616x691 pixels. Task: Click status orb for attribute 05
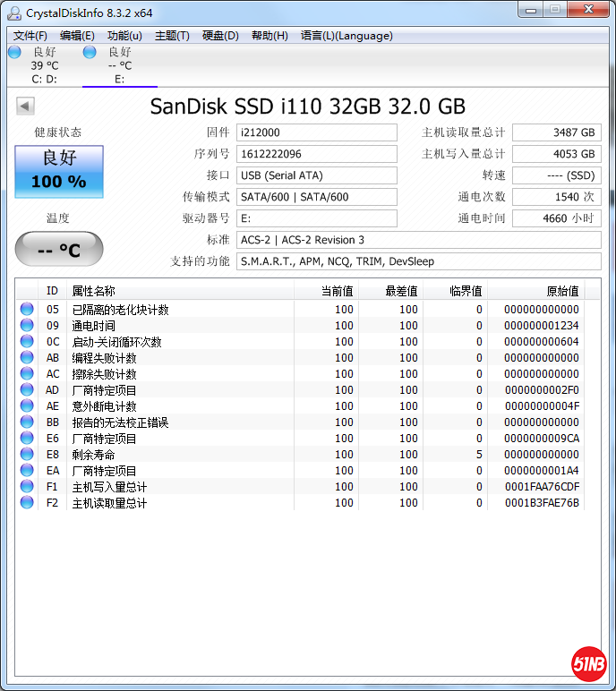pos(27,310)
